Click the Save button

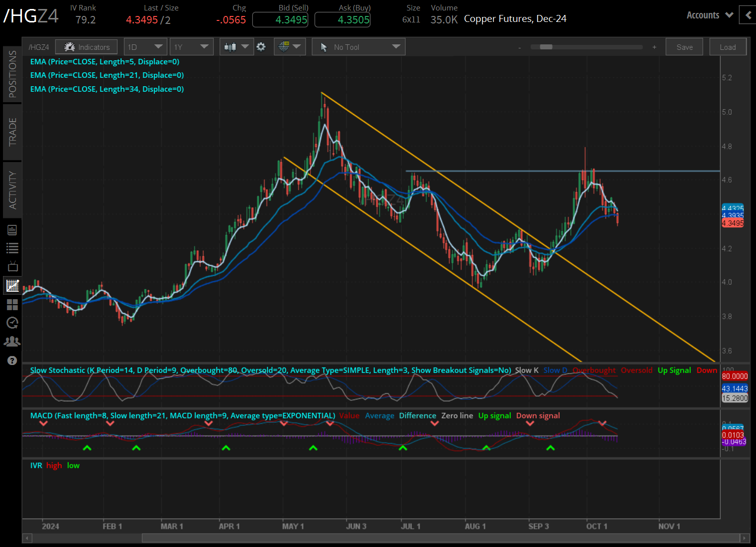click(684, 46)
